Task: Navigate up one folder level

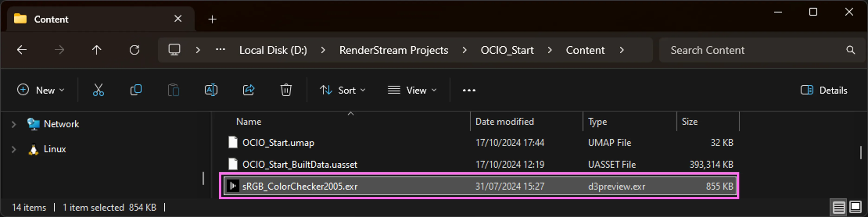Action: 97,50
